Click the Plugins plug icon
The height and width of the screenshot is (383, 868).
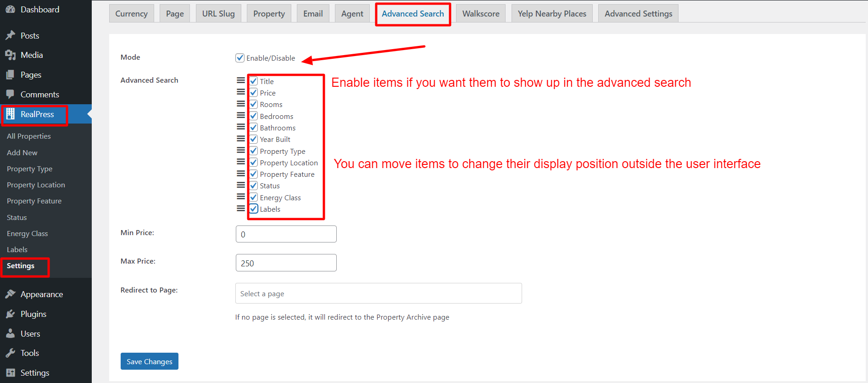10,314
